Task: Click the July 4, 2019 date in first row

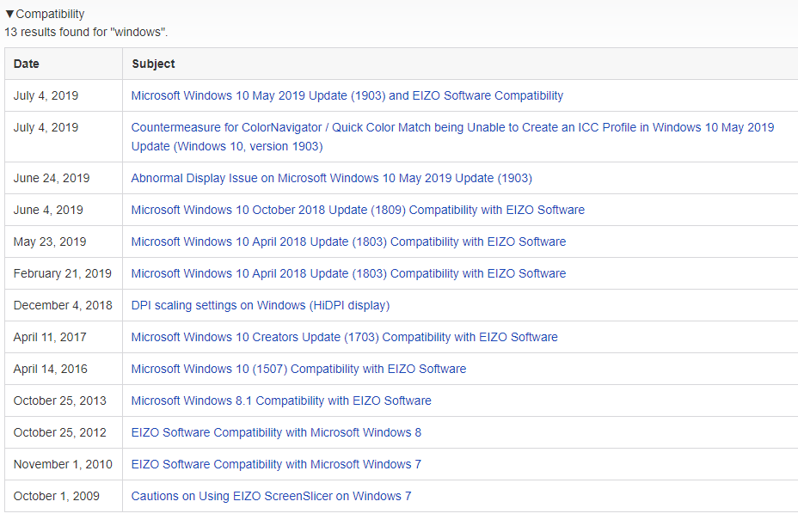Action: point(46,95)
